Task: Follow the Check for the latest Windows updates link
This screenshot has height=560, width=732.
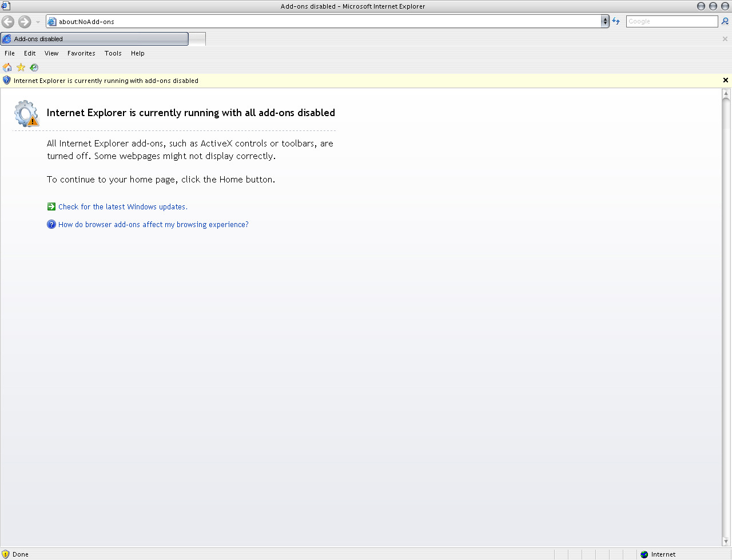Action: [123, 207]
